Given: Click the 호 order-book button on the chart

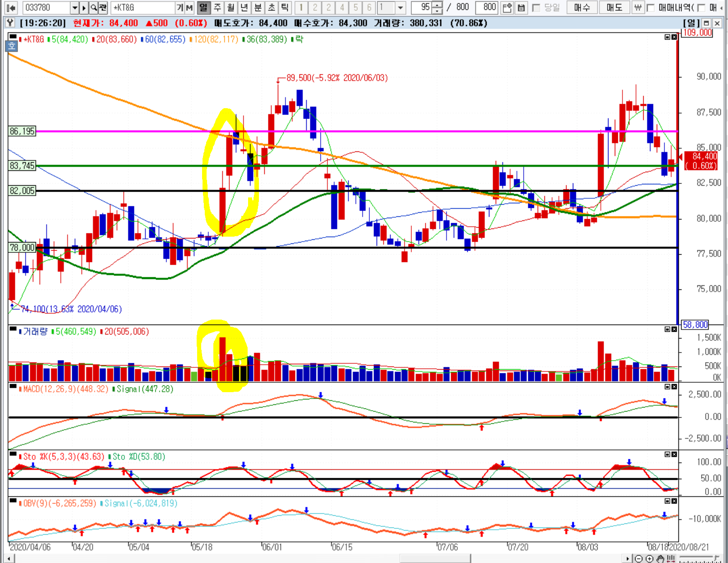Looking at the screenshot, I should [12, 46].
